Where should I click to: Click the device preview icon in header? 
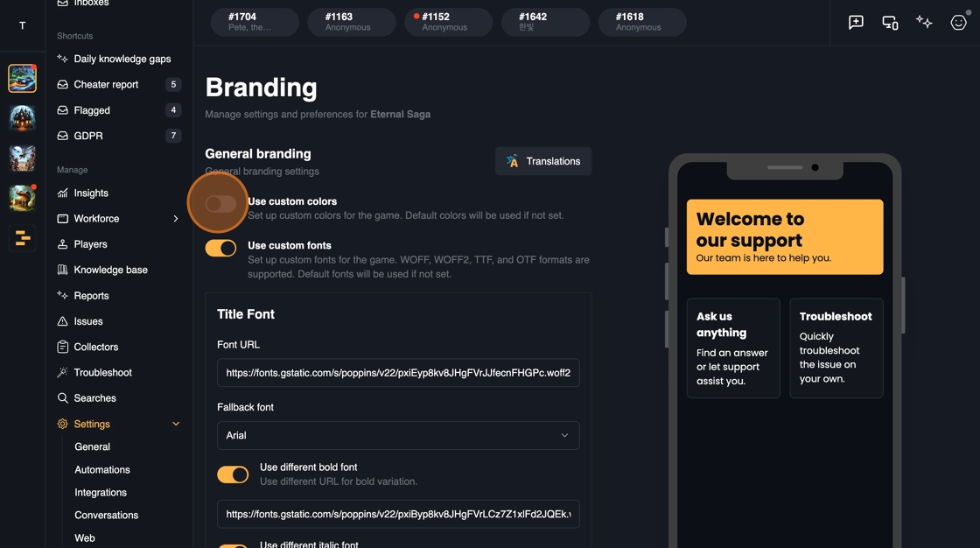coord(890,23)
